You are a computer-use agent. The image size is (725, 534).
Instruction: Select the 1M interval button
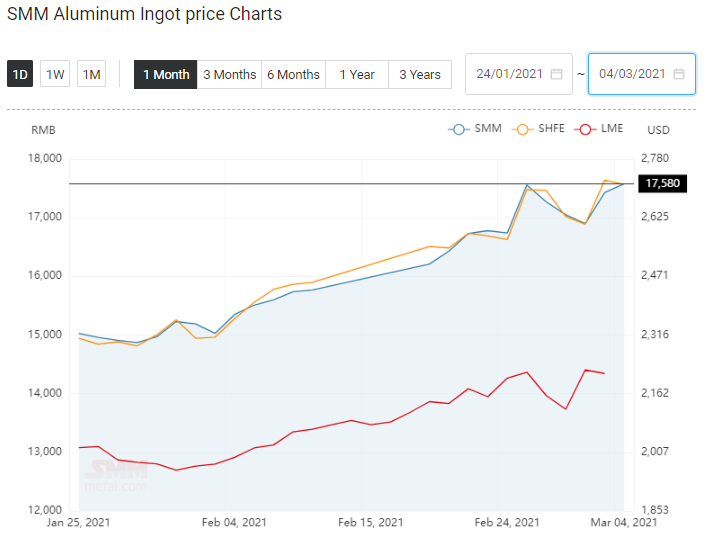click(x=92, y=74)
